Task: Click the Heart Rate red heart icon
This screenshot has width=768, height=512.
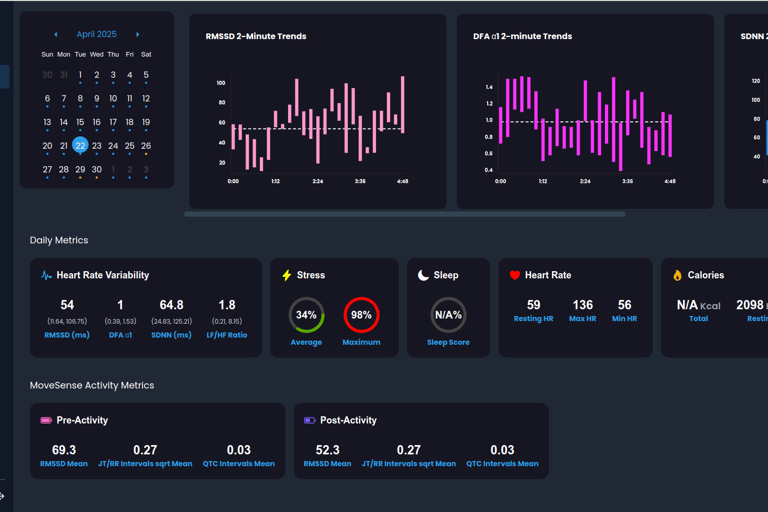Action: click(515, 275)
